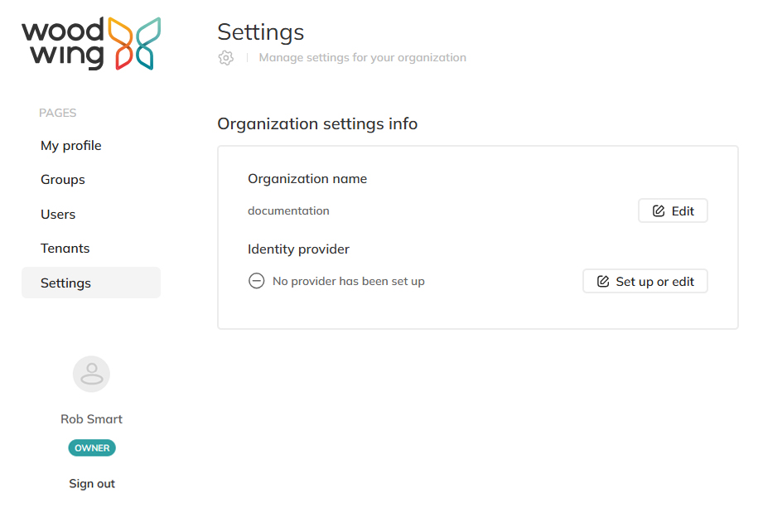This screenshot has width=758, height=532.
Task: Click the PAGES section label
Action: [x=57, y=113]
